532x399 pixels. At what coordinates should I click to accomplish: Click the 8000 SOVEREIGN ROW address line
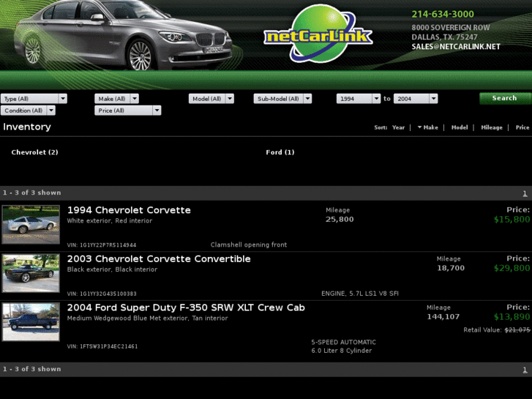(451, 28)
